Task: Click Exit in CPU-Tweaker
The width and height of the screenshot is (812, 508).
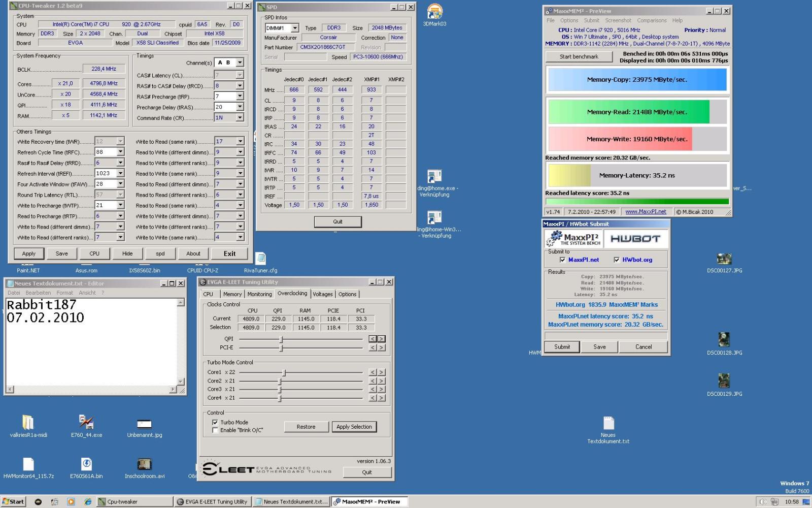Action: coord(230,253)
